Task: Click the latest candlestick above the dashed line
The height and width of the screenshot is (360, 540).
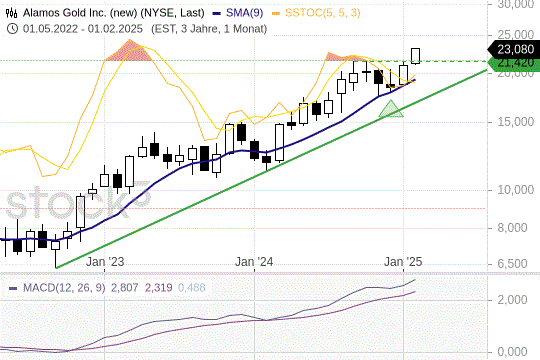Action: tap(416, 56)
